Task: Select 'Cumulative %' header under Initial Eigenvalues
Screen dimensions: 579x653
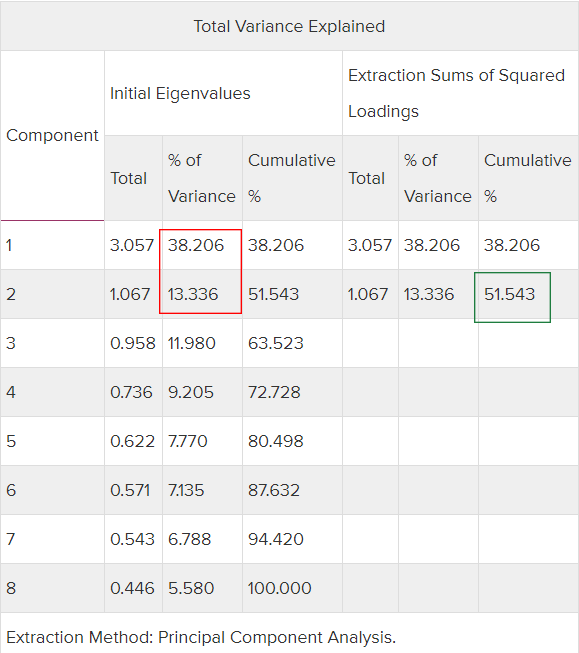Action: tap(292, 178)
